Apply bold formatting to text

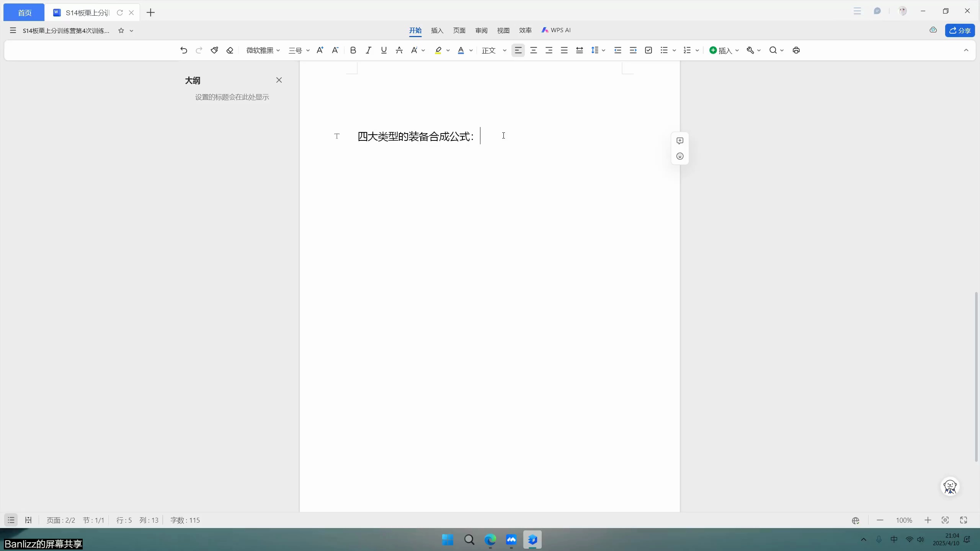[352, 50]
